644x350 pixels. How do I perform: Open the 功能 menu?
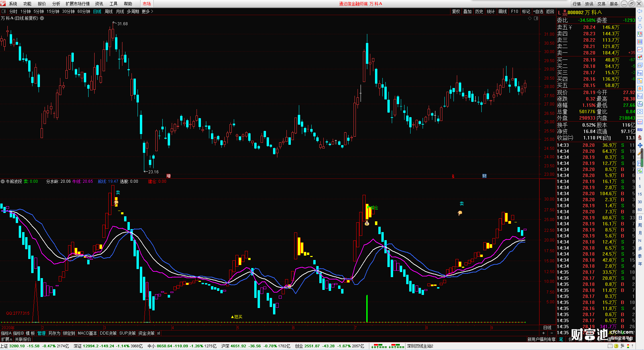click(28, 4)
